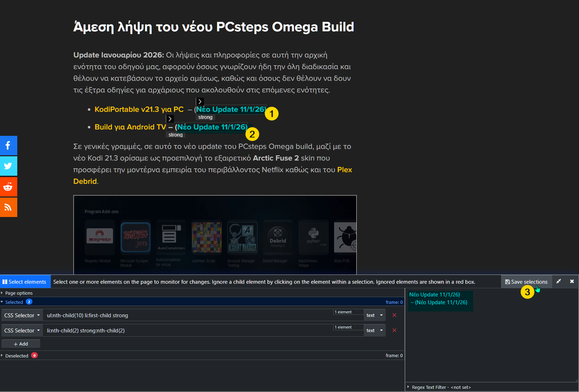Remove the first selector with red X
Image resolution: width=579 pixels, height=392 pixels.
394,315
